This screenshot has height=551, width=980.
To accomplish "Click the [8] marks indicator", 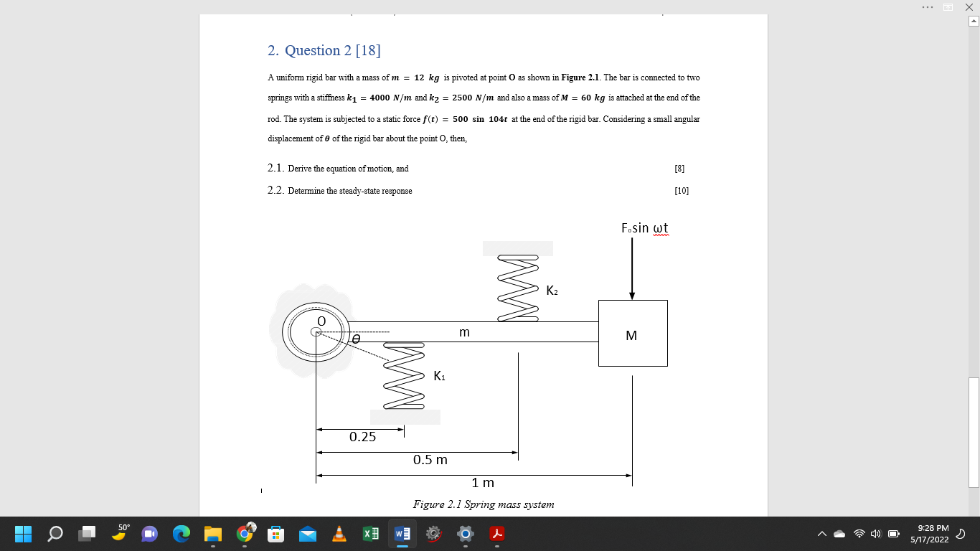I will pos(679,169).
